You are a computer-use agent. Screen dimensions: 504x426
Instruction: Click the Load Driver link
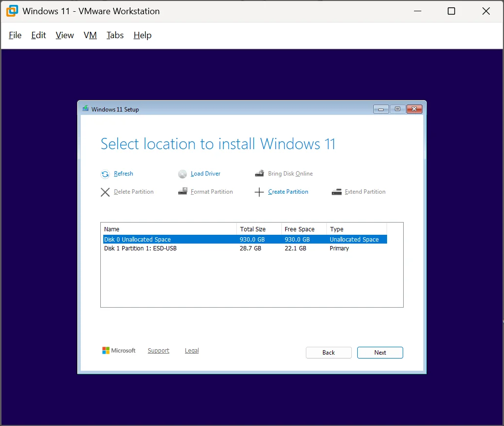coord(206,174)
